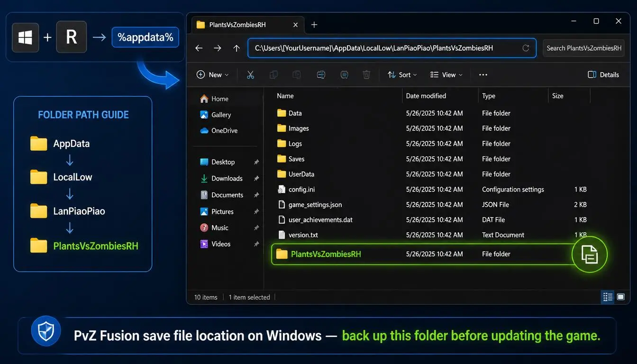Click the Paste icon in toolbar
This screenshot has width=637, height=364.
click(297, 74)
